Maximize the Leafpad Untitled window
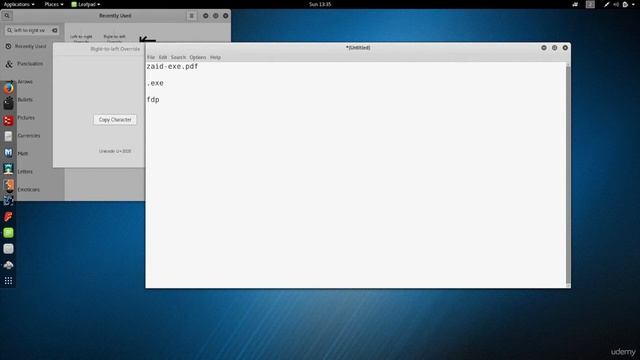This screenshot has height=360, width=640. pos(554,48)
